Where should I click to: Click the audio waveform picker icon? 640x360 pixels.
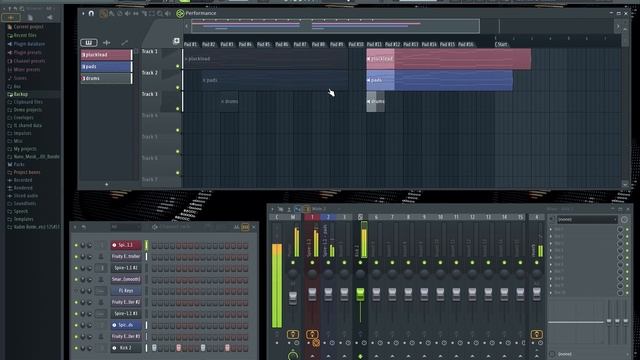(107, 42)
